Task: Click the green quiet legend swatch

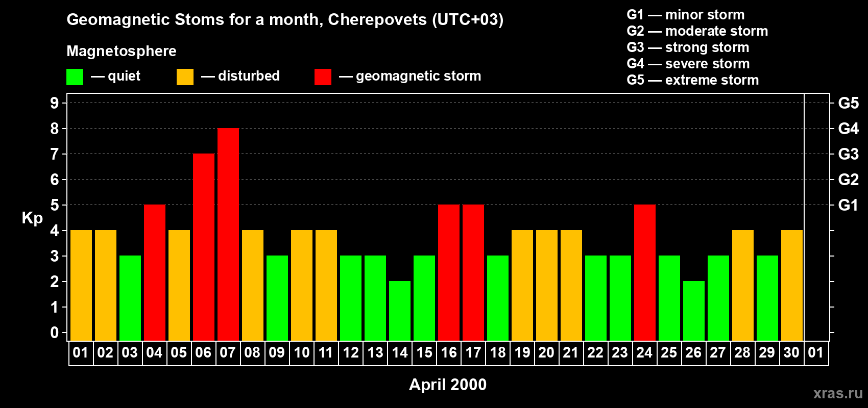Action: click(75, 77)
